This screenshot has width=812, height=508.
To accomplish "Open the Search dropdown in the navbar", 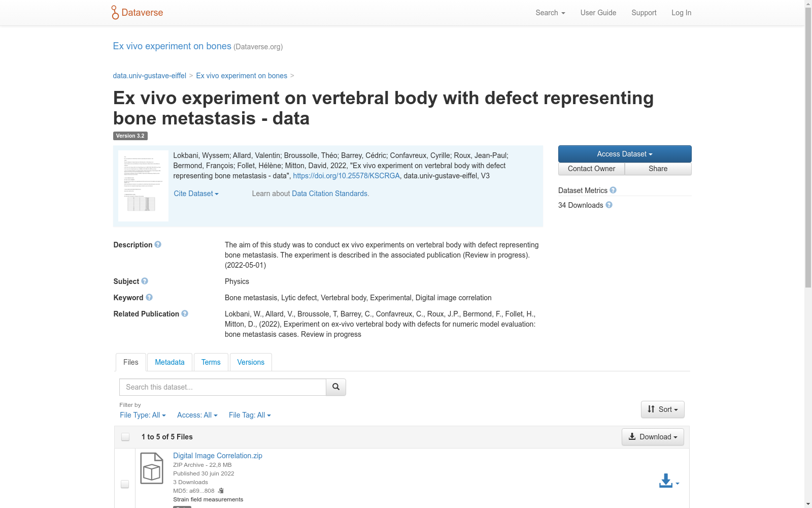I will tap(550, 13).
